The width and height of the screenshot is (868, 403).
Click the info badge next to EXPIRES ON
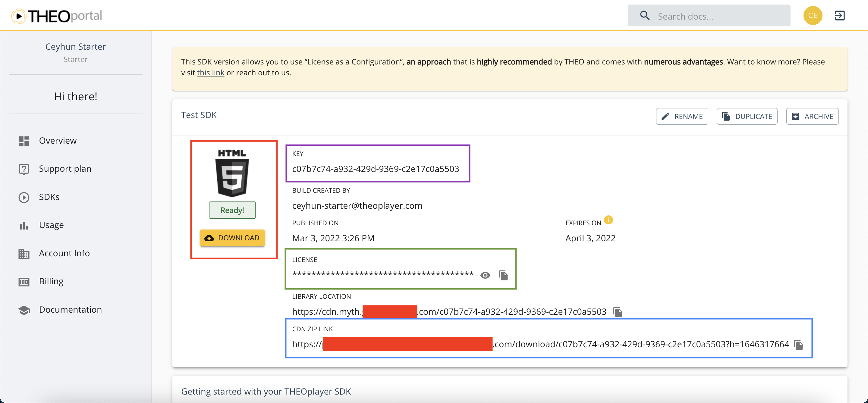(609, 220)
